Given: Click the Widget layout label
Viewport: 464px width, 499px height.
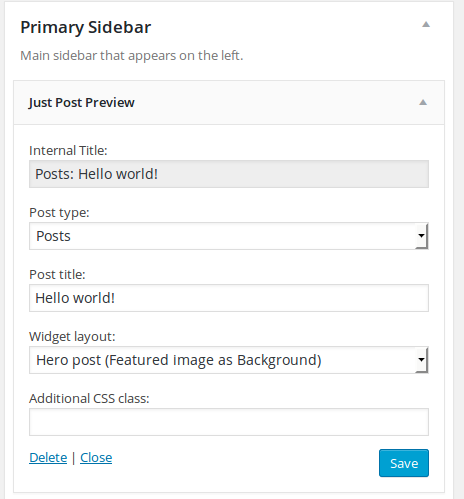Looking at the screenshot, I should coord(72,337).
